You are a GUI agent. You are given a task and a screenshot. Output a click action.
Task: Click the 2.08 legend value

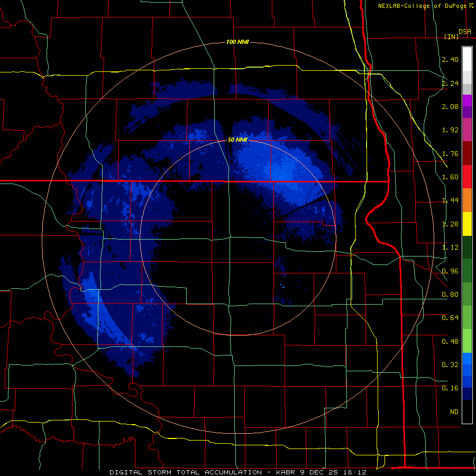click(x=450, y=106)
